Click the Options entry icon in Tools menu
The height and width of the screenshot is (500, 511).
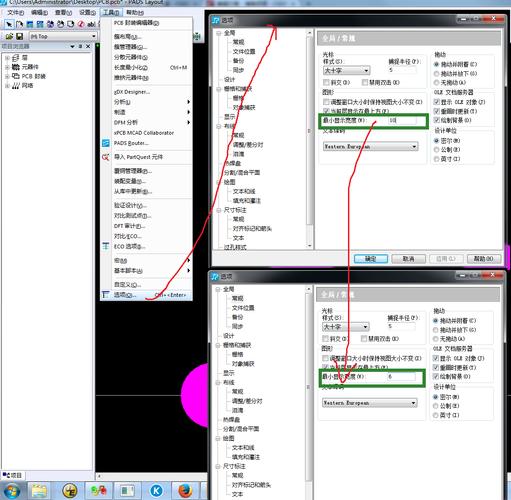point(106,295)
